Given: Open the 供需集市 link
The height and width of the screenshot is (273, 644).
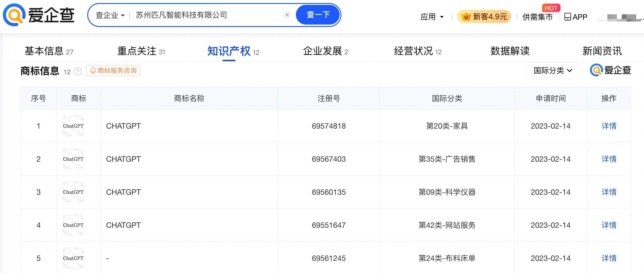Looking at the screenshot, I should point(538,17).
